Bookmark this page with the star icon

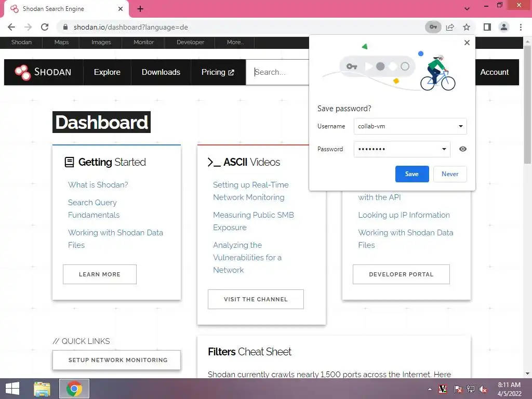467,27
